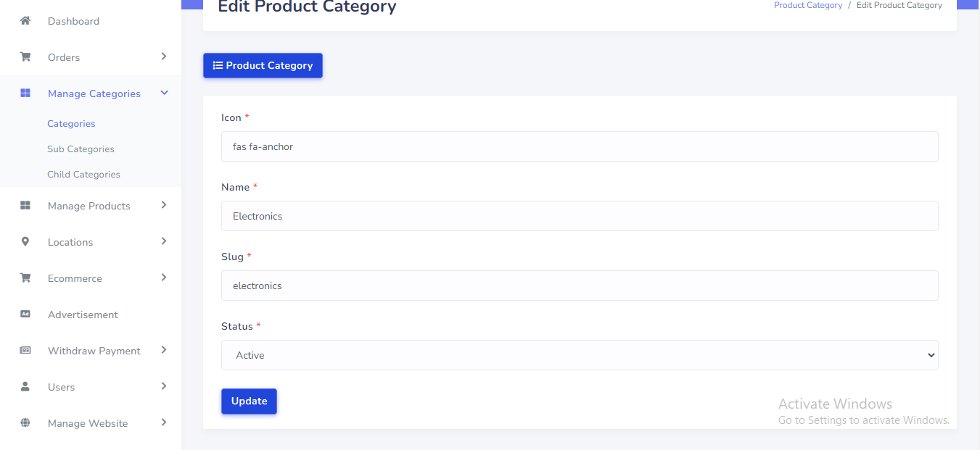Screen dimensions: 980x450
Task: Click the Product Category list button
Action: (x=263, y=65)
